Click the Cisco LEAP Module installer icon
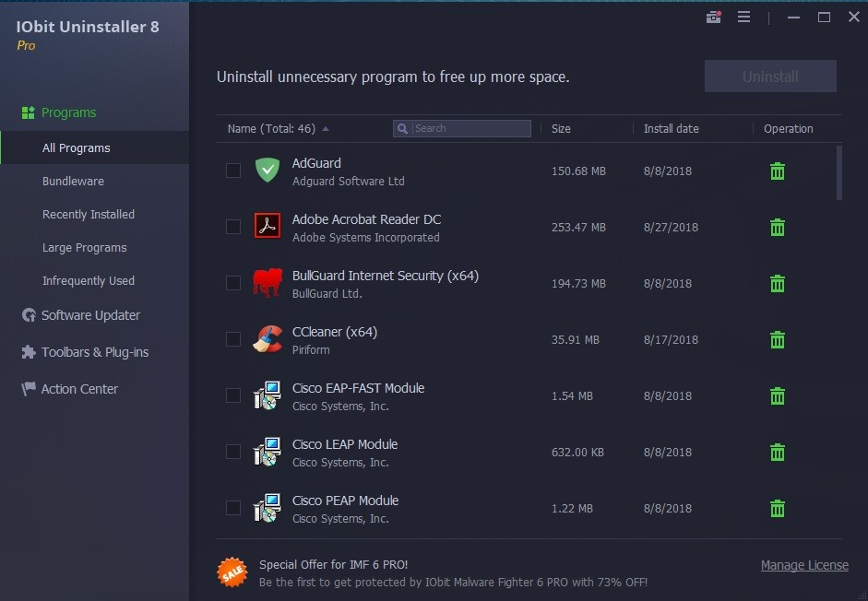 (268, 452)
